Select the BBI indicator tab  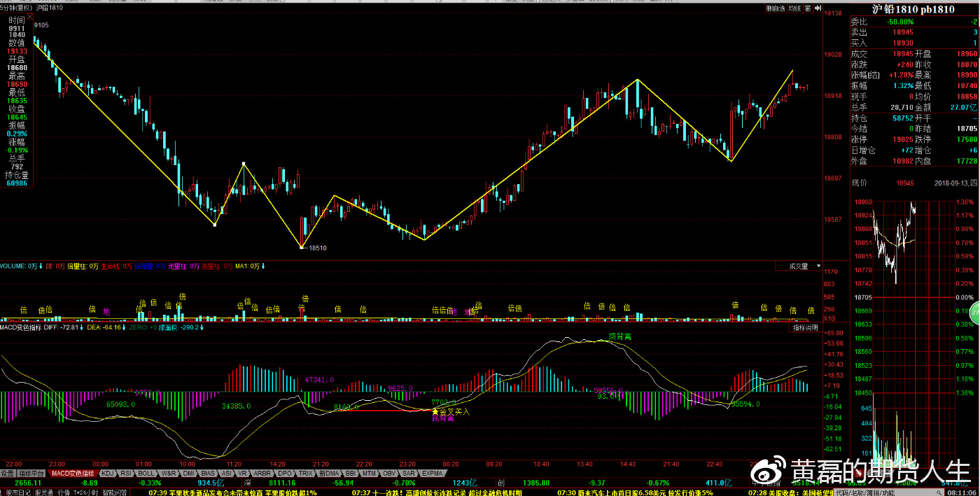pos(350,474)
